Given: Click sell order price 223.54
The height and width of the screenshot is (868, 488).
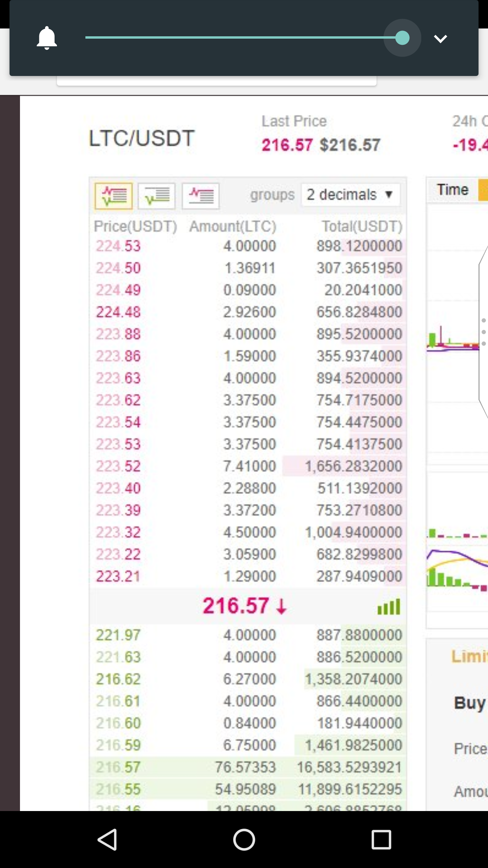Looking at the screenshot, I should coord(118,422).
